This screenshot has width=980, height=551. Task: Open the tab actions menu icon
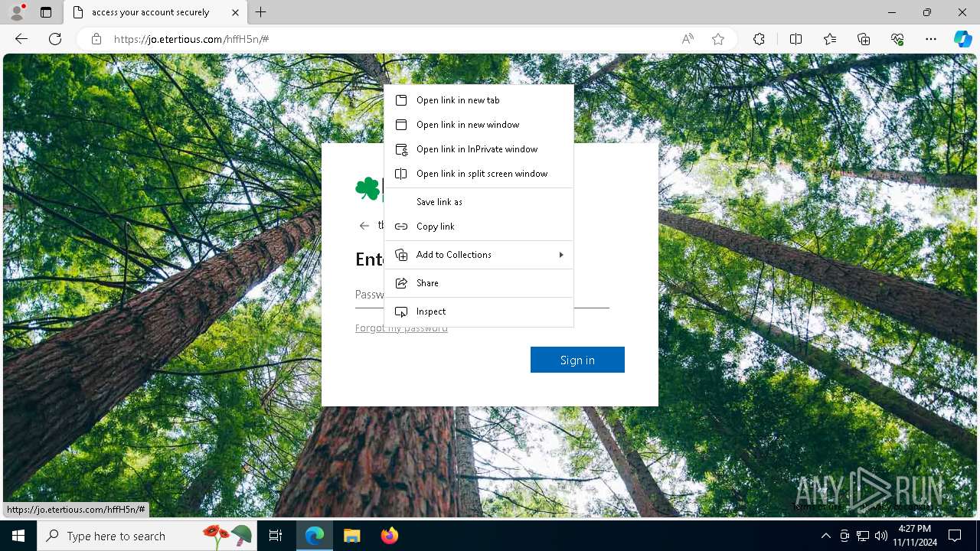46,12
